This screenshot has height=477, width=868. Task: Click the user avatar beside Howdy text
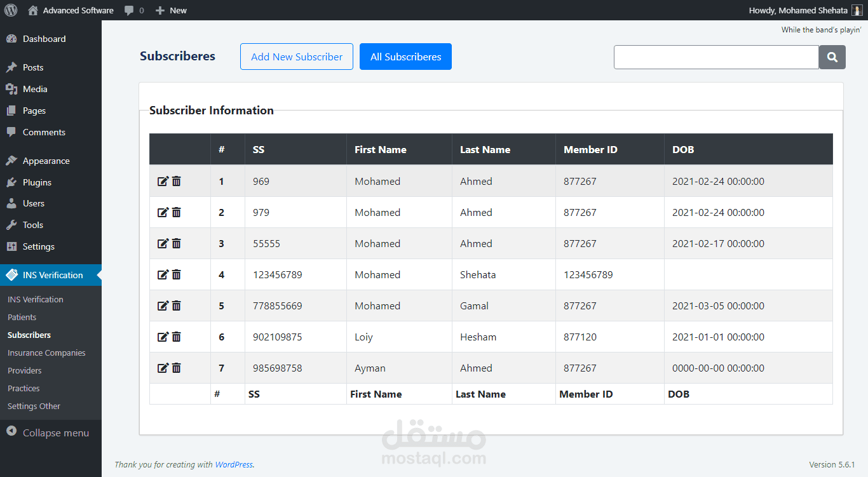(x=857, y=10)
